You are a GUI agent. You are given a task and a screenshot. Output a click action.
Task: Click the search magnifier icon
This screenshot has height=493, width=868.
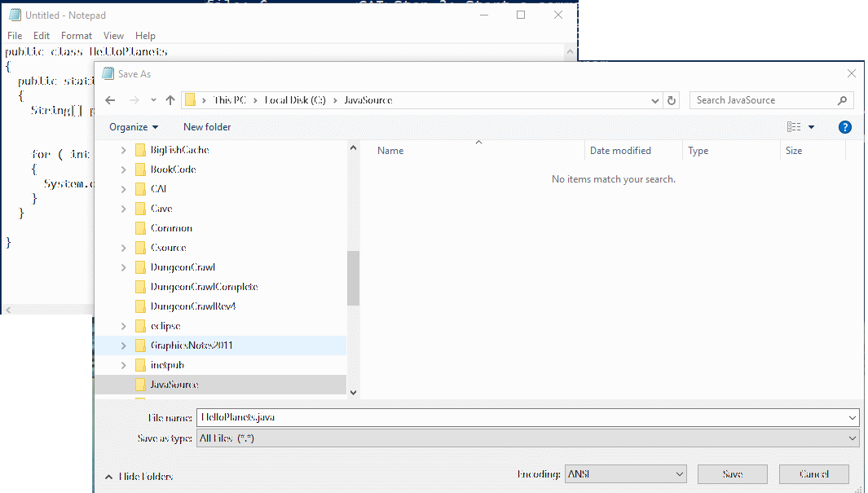pyautogui.click(x=842, y=100)
